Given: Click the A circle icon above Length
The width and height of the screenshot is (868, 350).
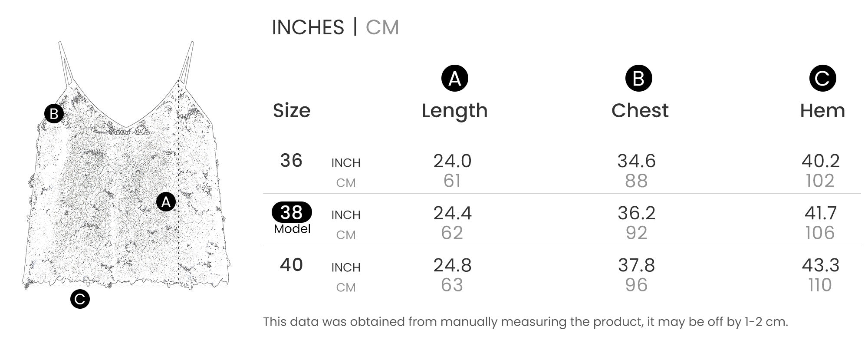Looking at the screenshot, I should click(x=454, y=79).
